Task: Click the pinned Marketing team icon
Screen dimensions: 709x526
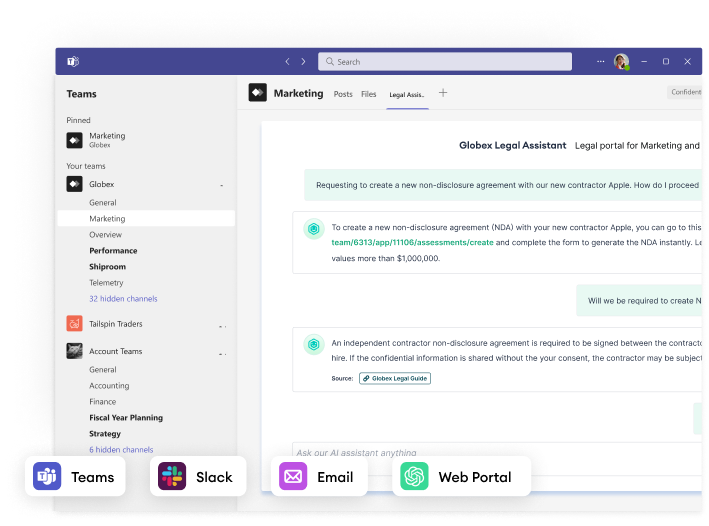Action: pyautogui.click(x=75, y=140)
